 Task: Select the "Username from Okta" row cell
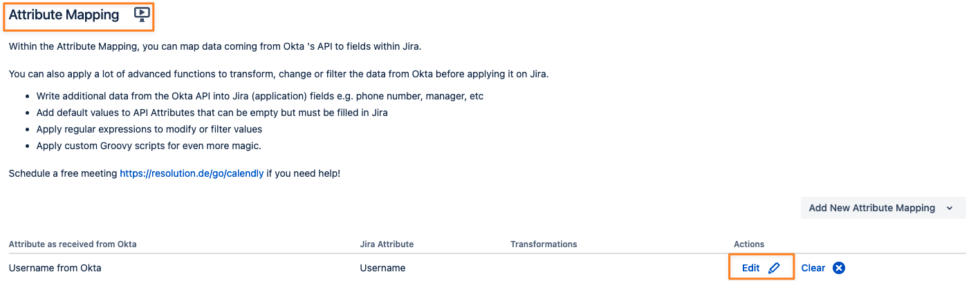pos(55,268)
